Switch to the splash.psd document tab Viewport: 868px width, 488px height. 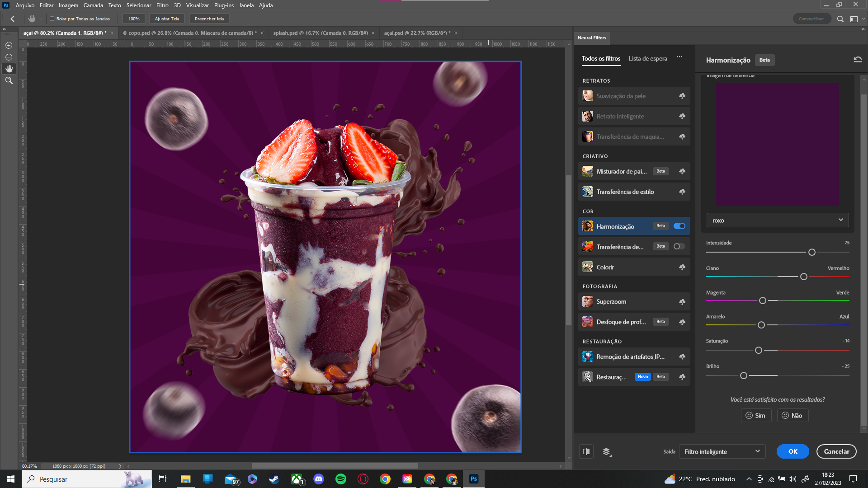[321, 33]
